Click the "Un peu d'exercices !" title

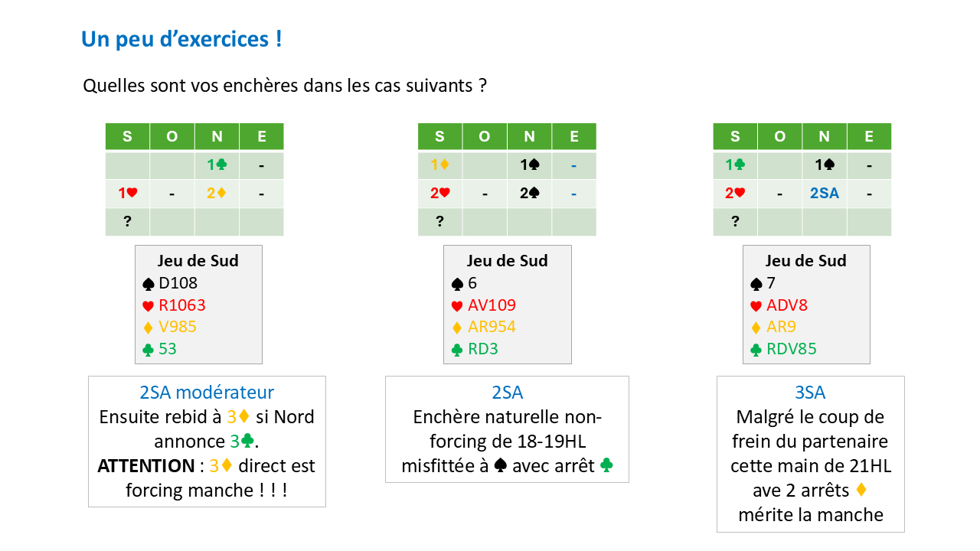[181, 39]
